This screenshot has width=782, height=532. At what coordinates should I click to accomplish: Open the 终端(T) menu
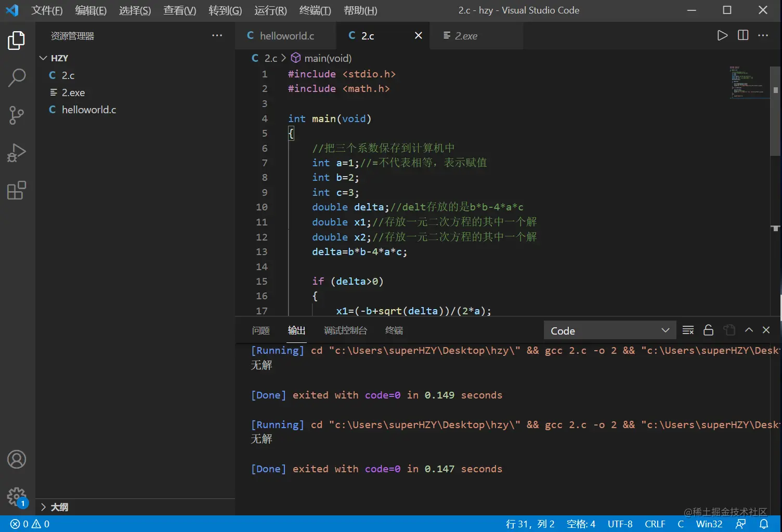315,10
